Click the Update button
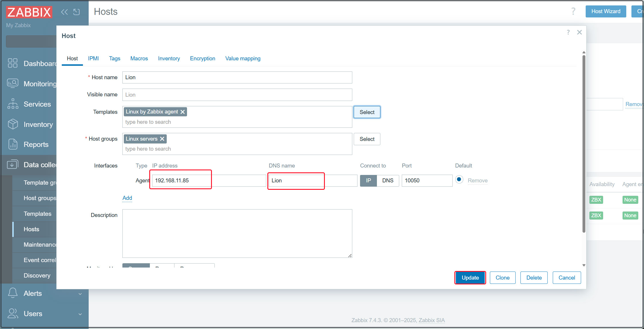644x329 pixels. tap(470, 278)
